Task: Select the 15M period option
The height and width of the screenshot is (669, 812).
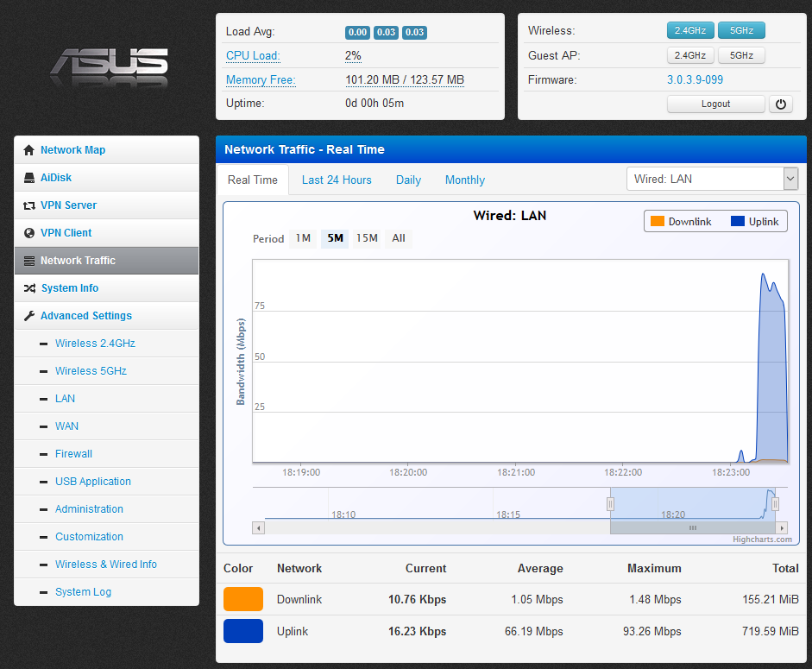Action: (x=367, y=238)
